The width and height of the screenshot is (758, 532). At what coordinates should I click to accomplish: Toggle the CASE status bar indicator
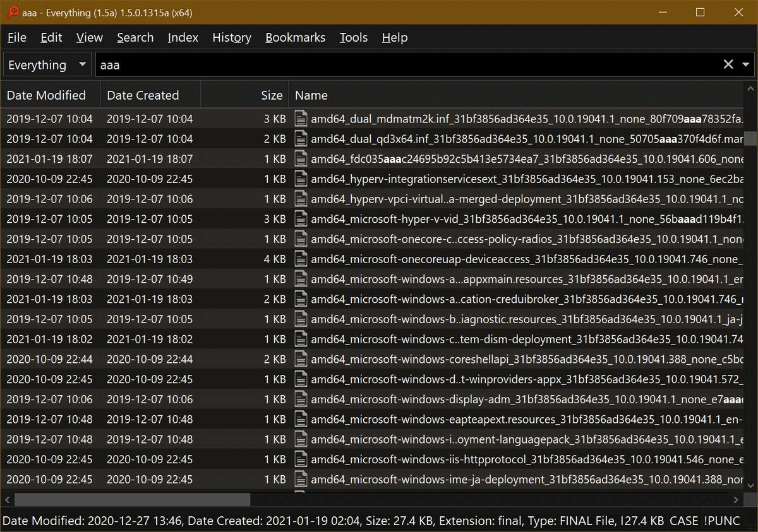point(683,521)
